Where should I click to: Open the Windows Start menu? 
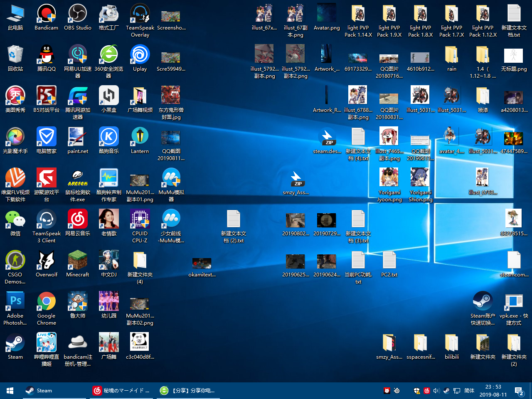[x=10, y=391]
